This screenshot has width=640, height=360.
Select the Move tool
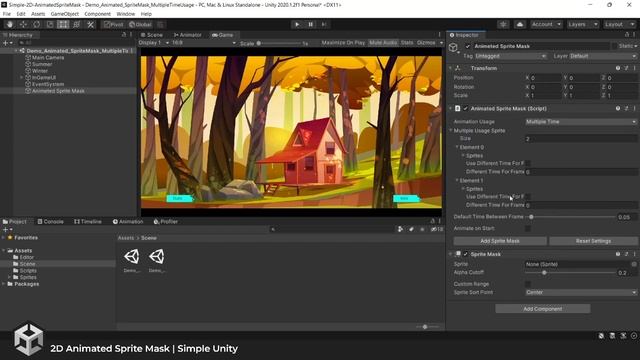click(x=23, y=24)
